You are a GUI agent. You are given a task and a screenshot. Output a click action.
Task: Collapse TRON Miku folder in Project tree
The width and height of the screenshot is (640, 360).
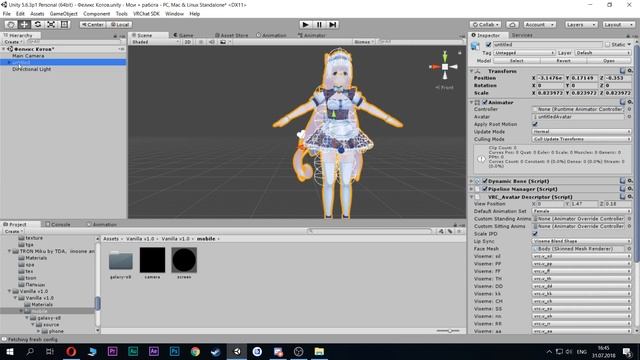[9, 251]
